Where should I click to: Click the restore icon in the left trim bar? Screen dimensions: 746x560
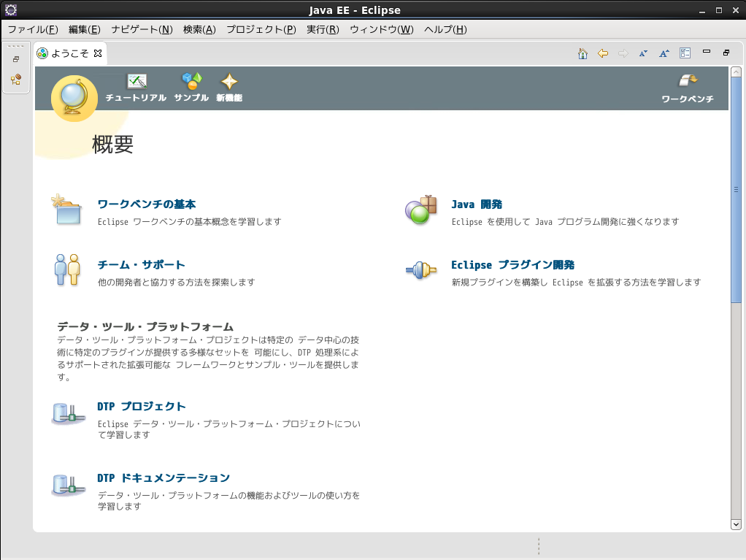(x=16, y=59)
